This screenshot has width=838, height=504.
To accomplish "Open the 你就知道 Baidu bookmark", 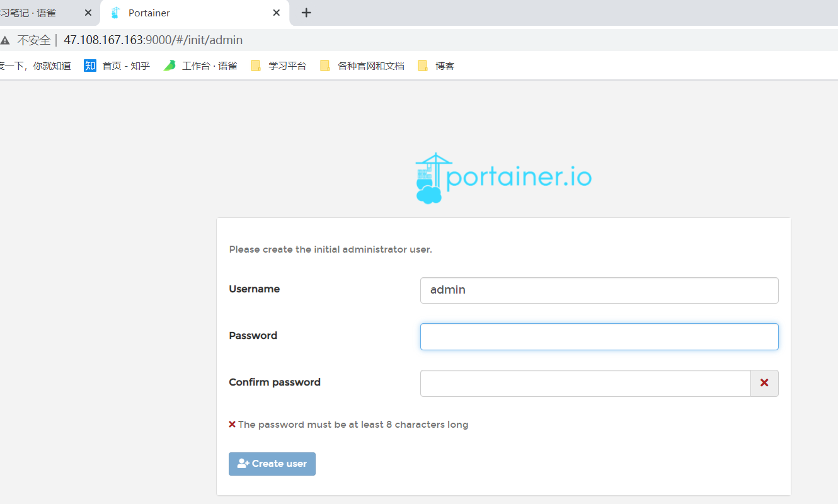I will point(35,66).
